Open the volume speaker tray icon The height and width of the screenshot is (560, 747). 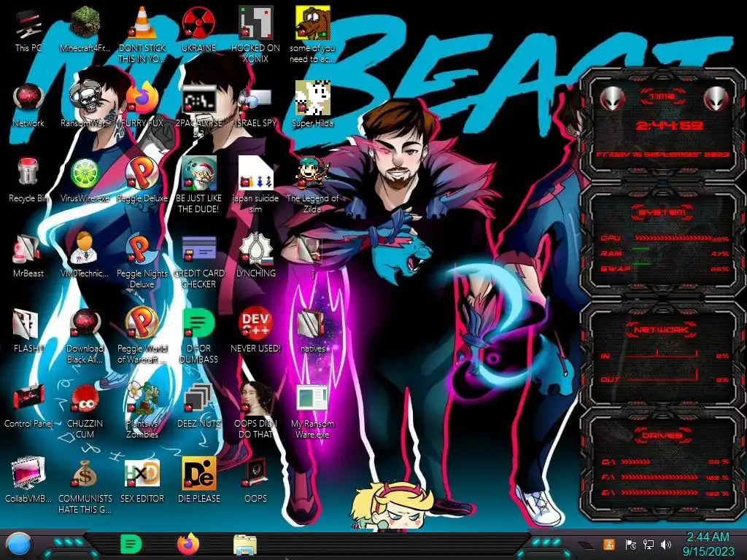tap(666, 545)
